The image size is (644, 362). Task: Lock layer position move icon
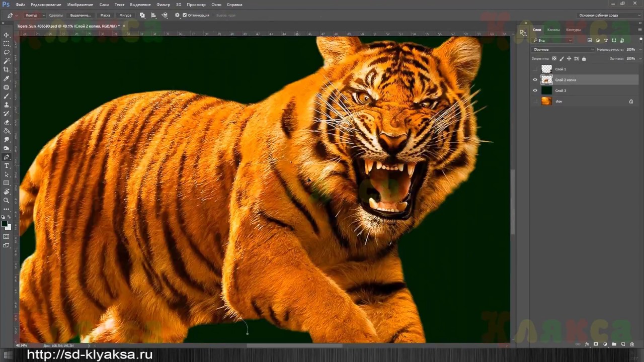click(569, 59)
